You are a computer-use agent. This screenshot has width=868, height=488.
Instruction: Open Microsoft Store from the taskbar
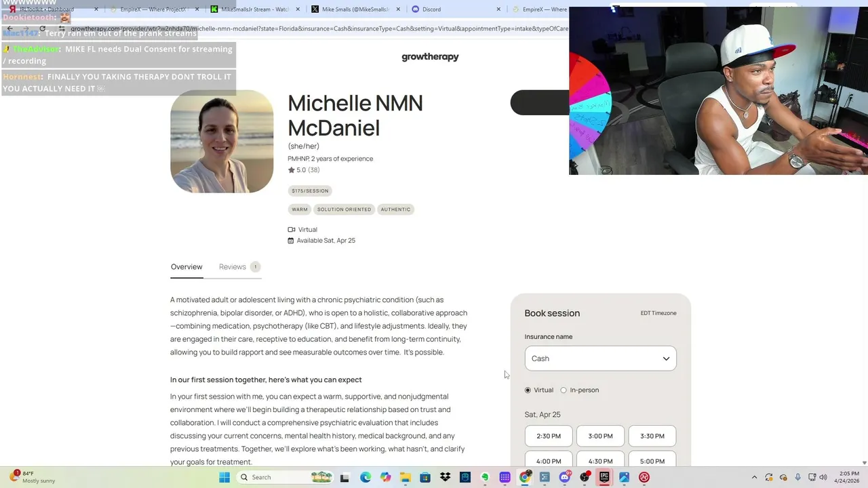pyautogui.click(x=425, y=477)
